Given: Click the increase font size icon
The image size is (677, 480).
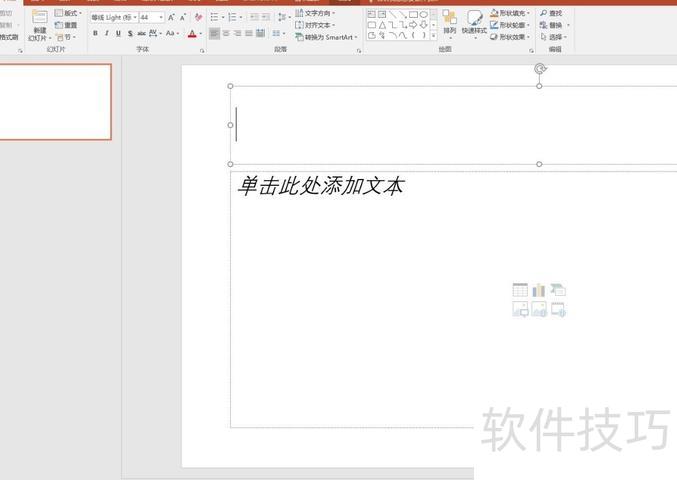Looking at the screenshot, I should click(x=172, y=17).
